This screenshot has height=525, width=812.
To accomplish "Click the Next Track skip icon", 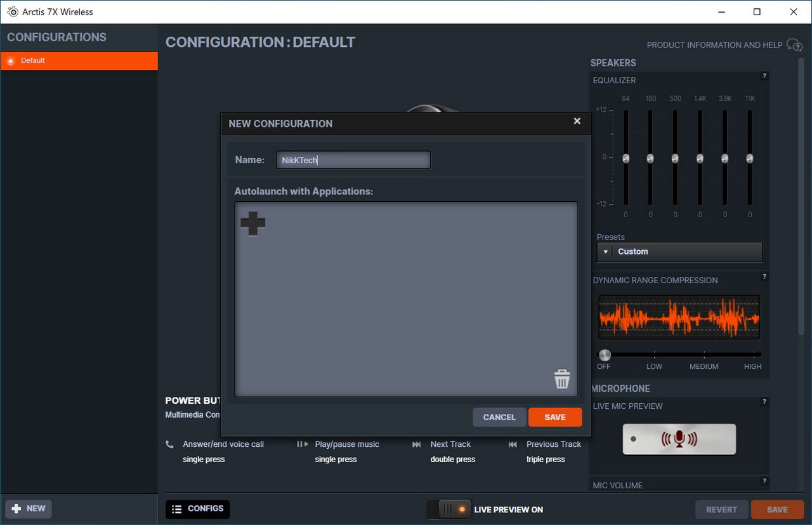I will pos(416,444).
